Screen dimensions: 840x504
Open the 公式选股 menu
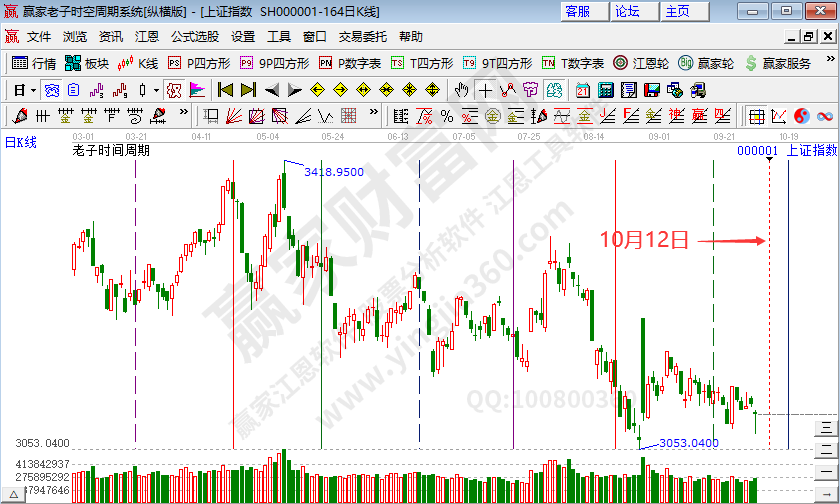coord(194,36)
